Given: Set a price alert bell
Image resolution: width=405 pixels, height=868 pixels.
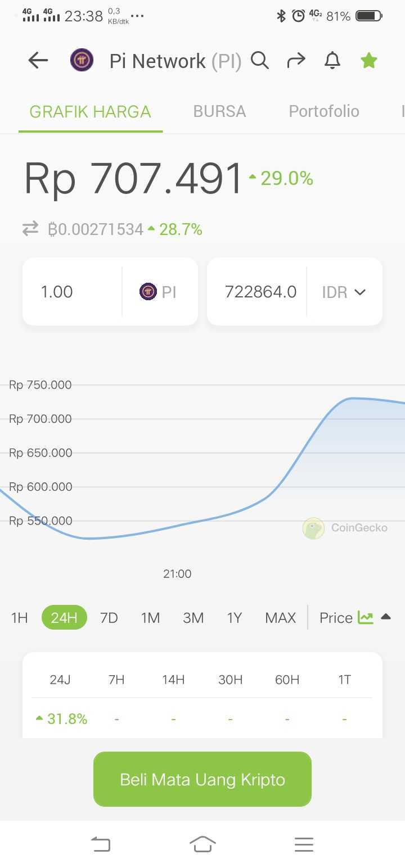Looking at the screenshot, I should tap(332, 60).
